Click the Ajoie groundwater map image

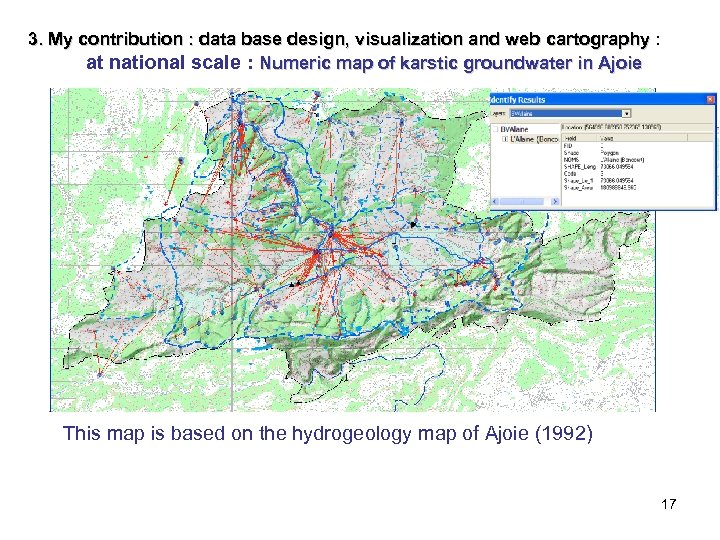click(353, 249)
